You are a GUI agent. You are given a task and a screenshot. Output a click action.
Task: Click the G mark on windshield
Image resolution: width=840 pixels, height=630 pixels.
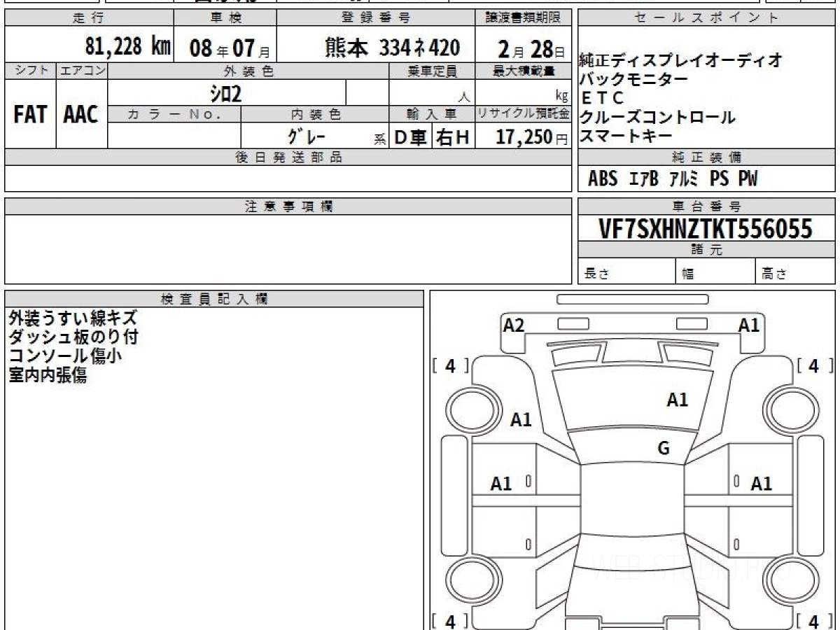coord(663,449)
